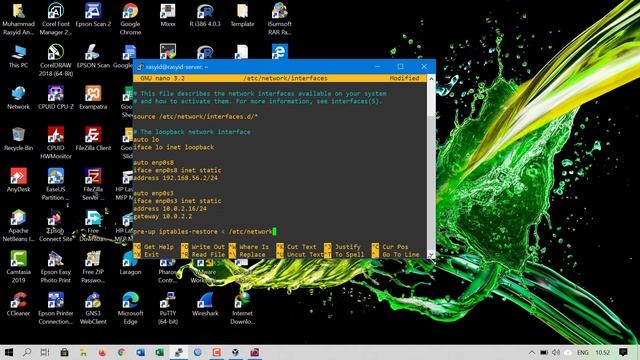Select the Recycle Bin icon

pos(18,139)
